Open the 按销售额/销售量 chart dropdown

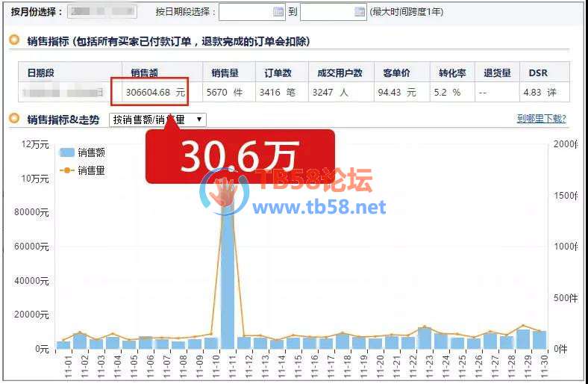(x=157, y=120)
